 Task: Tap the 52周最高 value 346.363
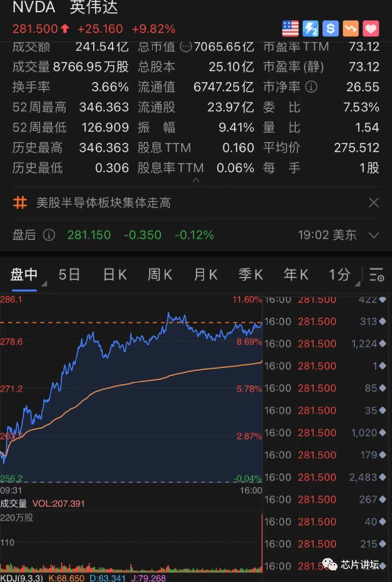point(104,107)
